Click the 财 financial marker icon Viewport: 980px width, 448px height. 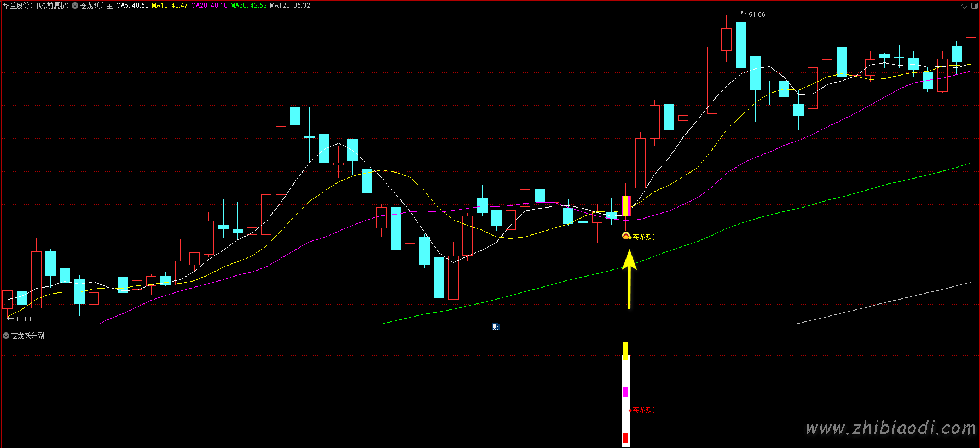496,327
